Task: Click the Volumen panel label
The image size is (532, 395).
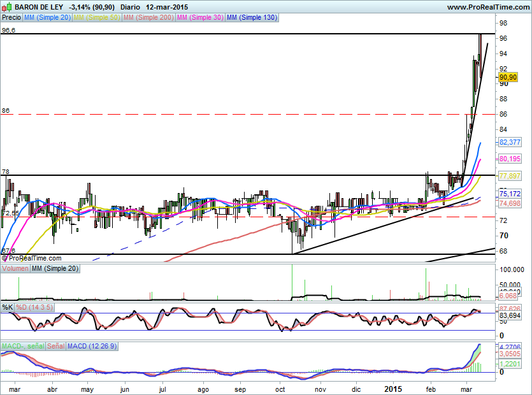Action: 15,269
